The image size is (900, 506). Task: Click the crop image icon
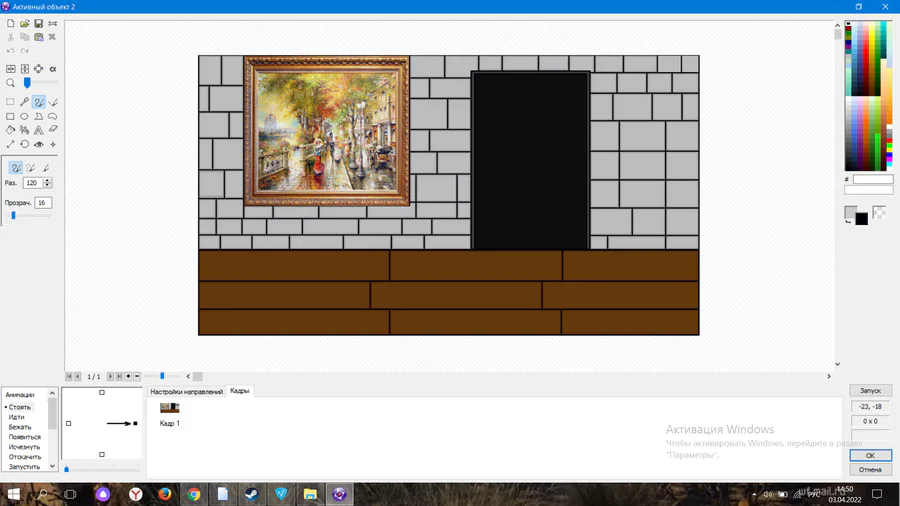38,69
